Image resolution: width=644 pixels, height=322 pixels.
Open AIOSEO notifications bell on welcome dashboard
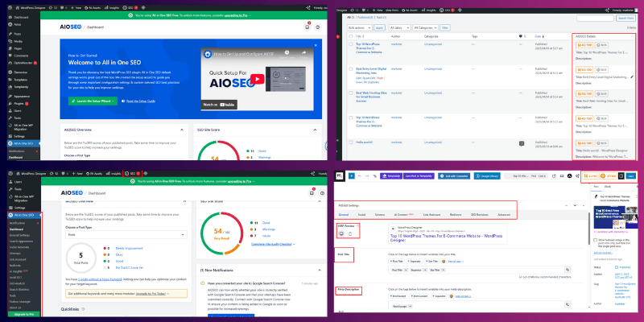[x=307, y=27]
